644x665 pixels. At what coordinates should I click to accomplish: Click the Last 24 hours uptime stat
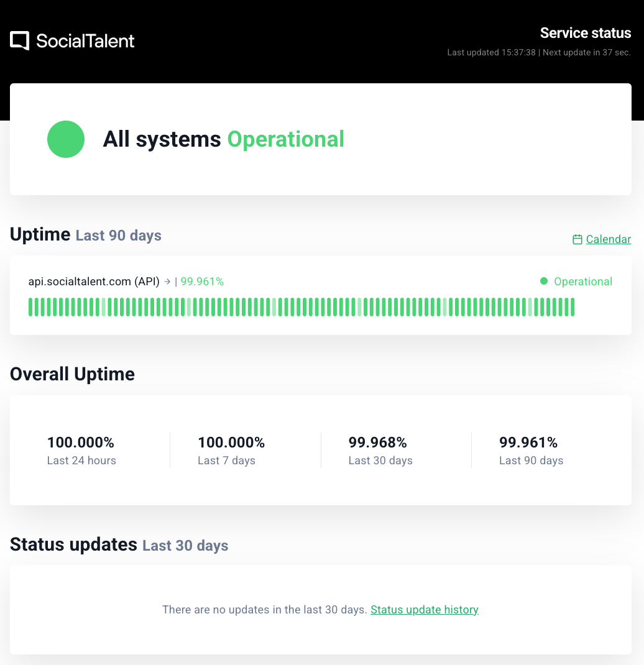81,451
